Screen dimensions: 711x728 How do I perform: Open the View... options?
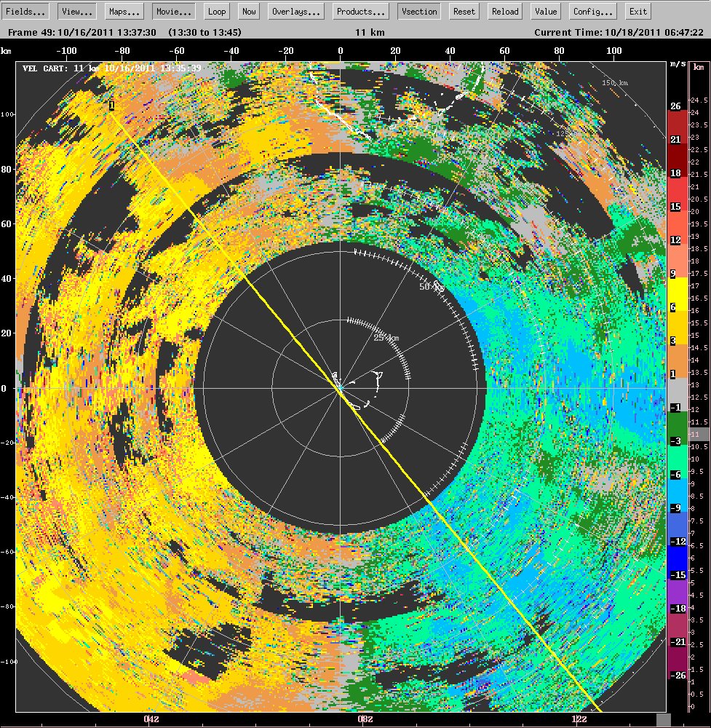point(77,12)
